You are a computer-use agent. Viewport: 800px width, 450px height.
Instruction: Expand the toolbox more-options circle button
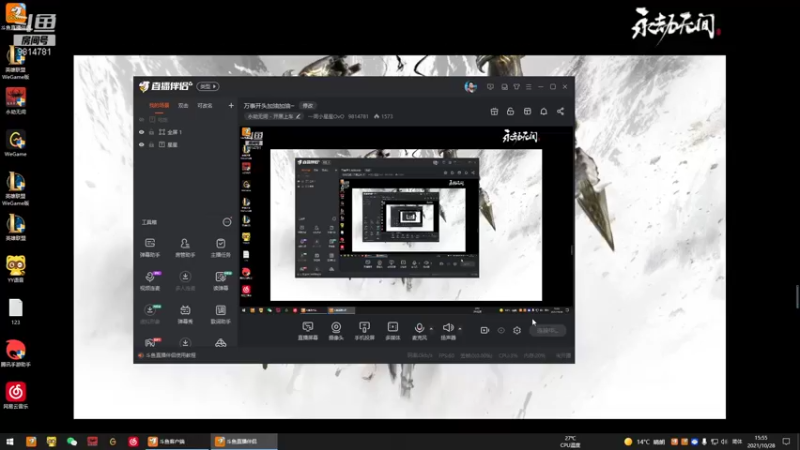[227, 222]
